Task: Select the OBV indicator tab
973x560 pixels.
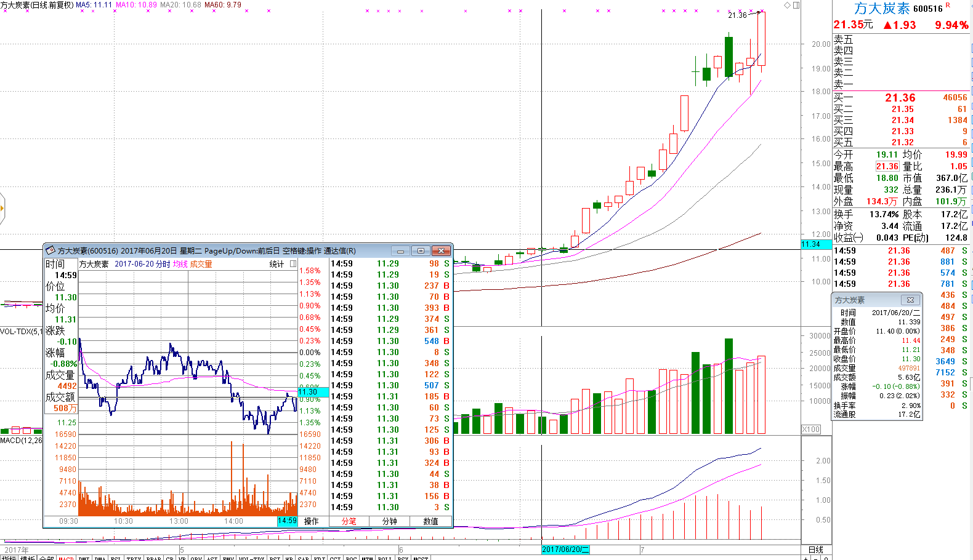Action: 196,558
